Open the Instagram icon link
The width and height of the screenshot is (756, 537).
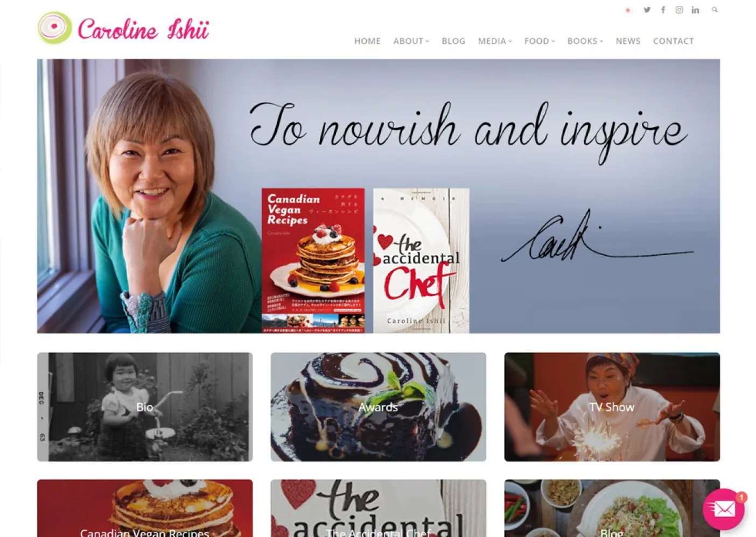pos(679,10)
